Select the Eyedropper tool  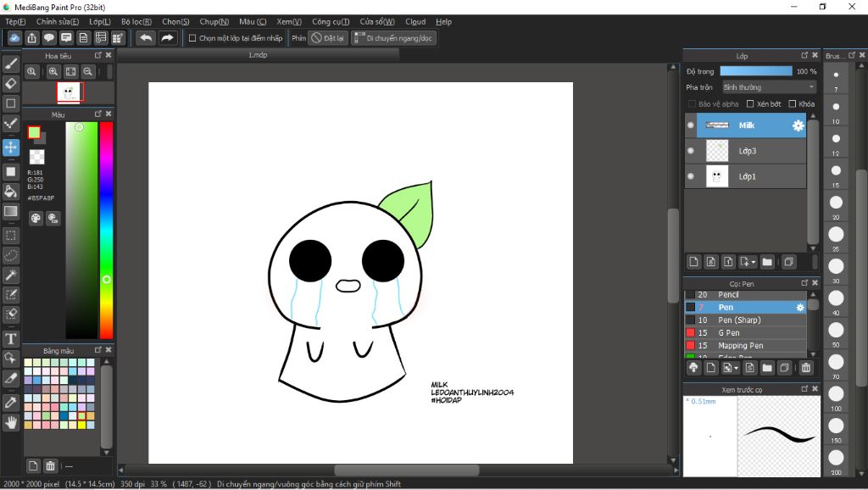click(11, 401)
